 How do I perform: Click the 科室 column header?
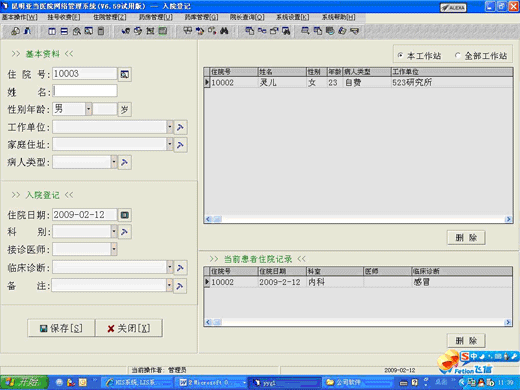[x=335, y=271]
